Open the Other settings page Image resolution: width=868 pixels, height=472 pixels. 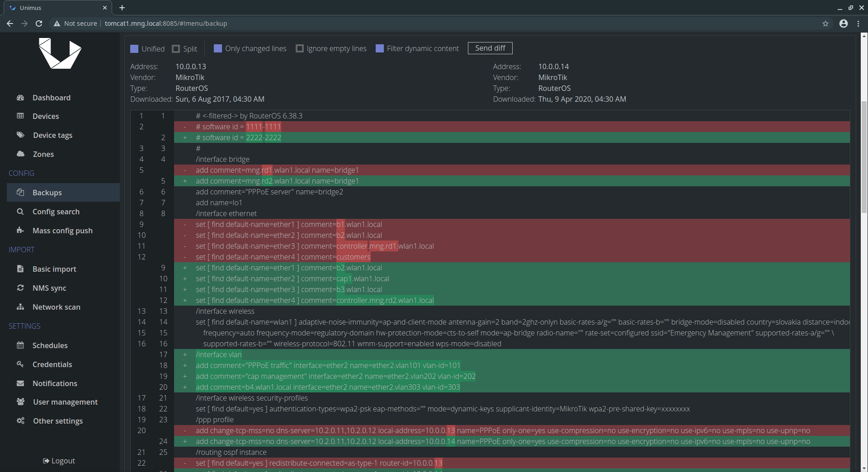[58, 421]
